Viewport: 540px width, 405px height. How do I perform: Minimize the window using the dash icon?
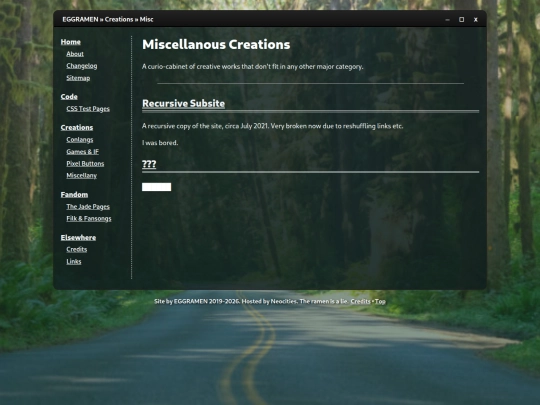click(447, 20)
